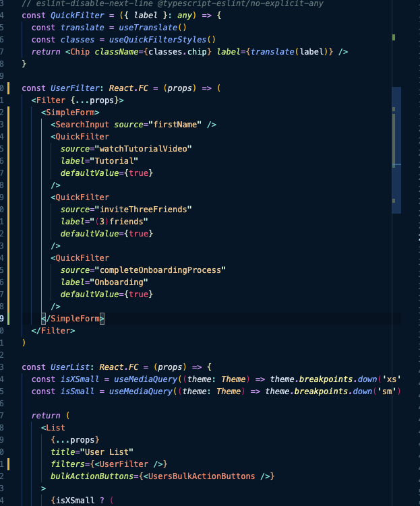Click the minimap viewport highlight
This screenshot has width=420, height=506.
(x=396, y=150)
